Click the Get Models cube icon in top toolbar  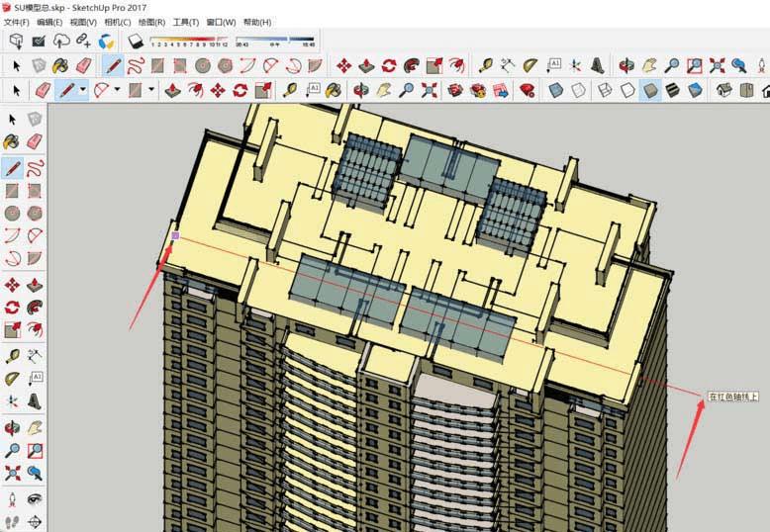point(17,42)
